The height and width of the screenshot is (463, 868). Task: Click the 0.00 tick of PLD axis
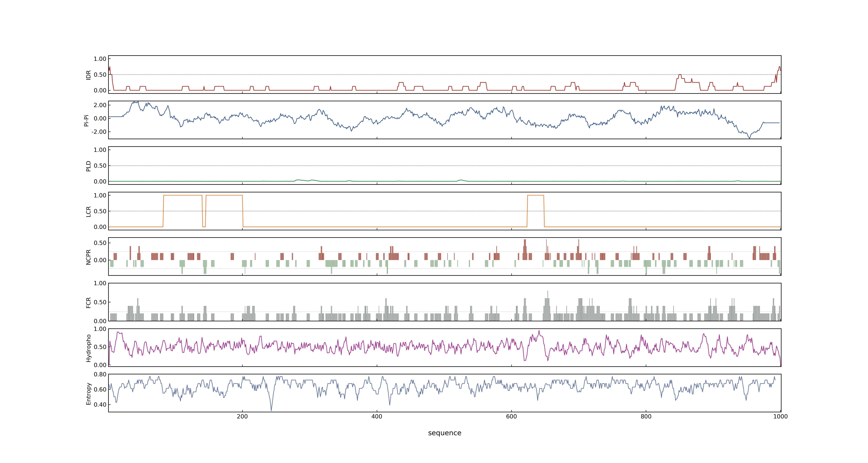pos(100,182)
